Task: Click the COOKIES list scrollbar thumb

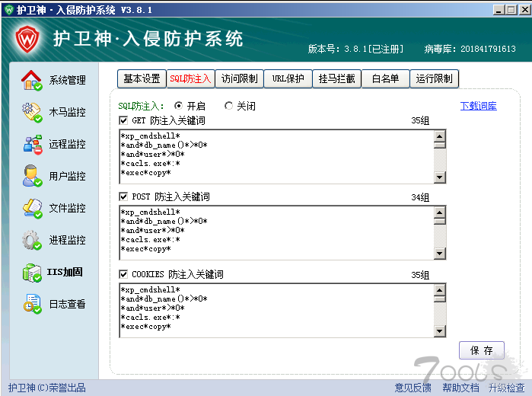Action: 440,299
